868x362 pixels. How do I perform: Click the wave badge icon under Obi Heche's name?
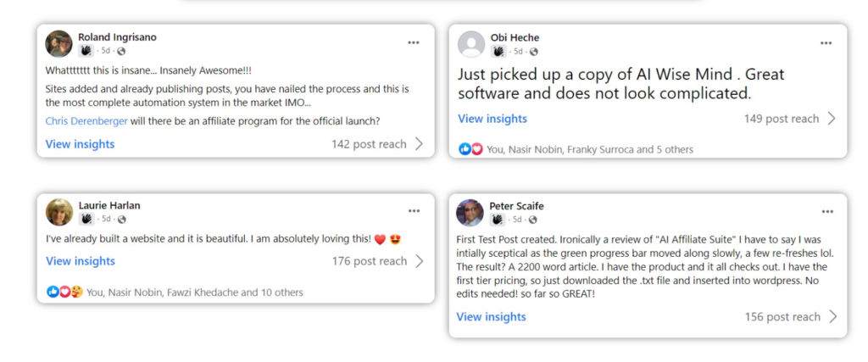pyautogui.click(x=498, y=52)
